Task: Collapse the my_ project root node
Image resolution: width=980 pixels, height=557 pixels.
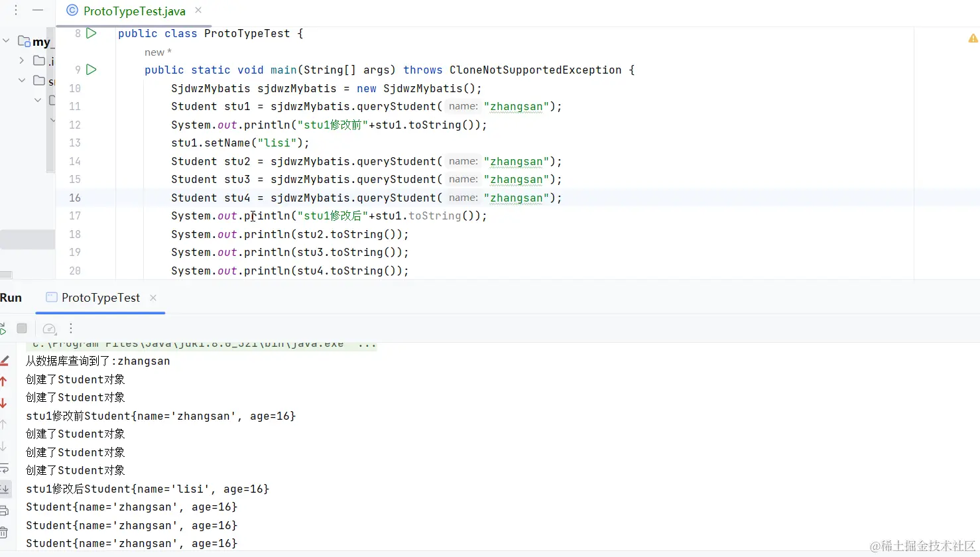Action: click(x=7, y=41)
